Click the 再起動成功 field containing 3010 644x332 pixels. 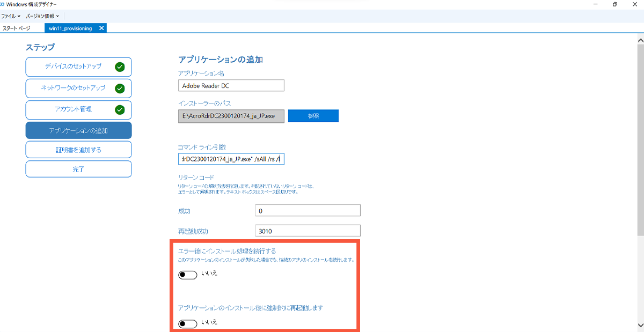(x=308, y=230)
